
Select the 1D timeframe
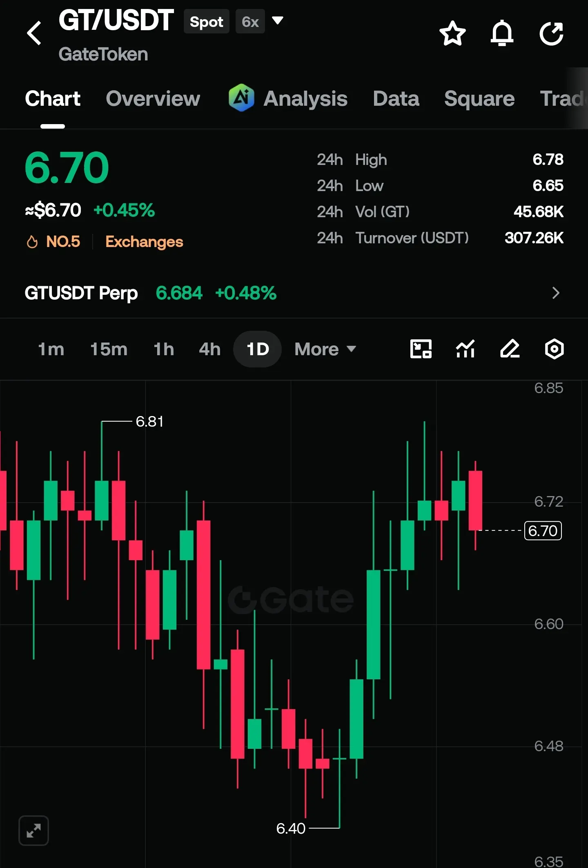[x=258, y=349]
